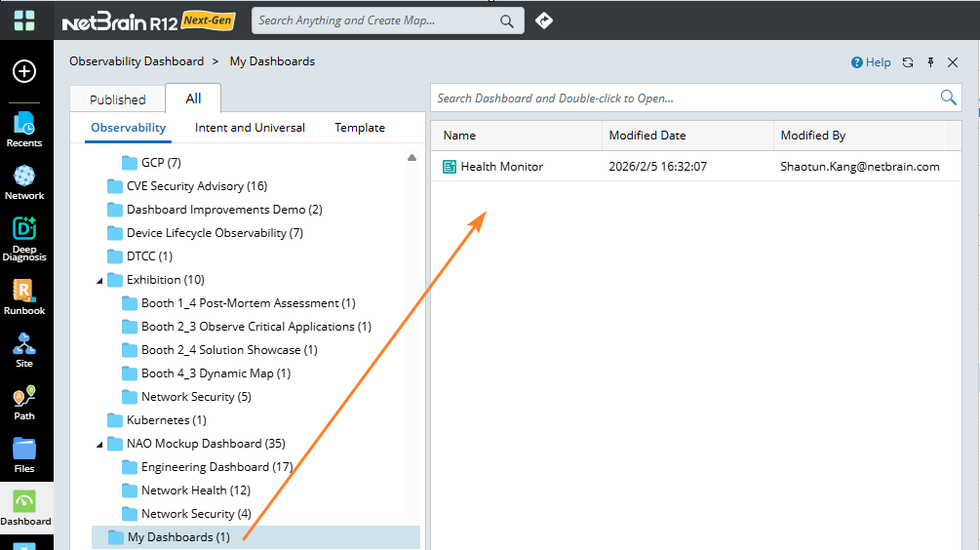Switch to the Published tab
Viewport: 980px width, 550px height.
click(117, 99)
